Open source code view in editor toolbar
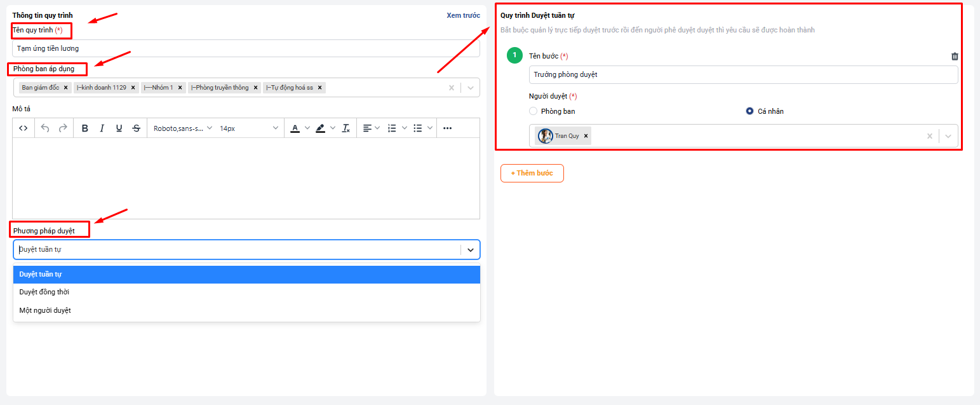The image size is (980, 405). (x=23, y=128)
